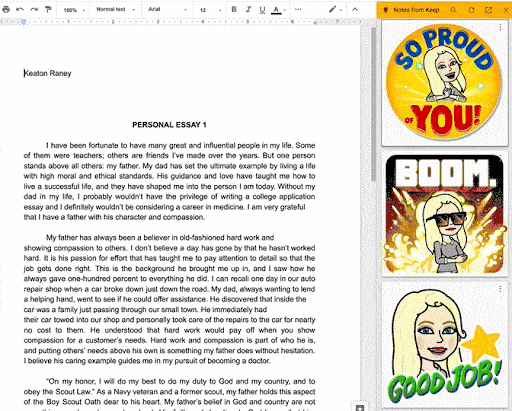
Task: Select the So Proud of You note
Action: [x=444, y=83]
